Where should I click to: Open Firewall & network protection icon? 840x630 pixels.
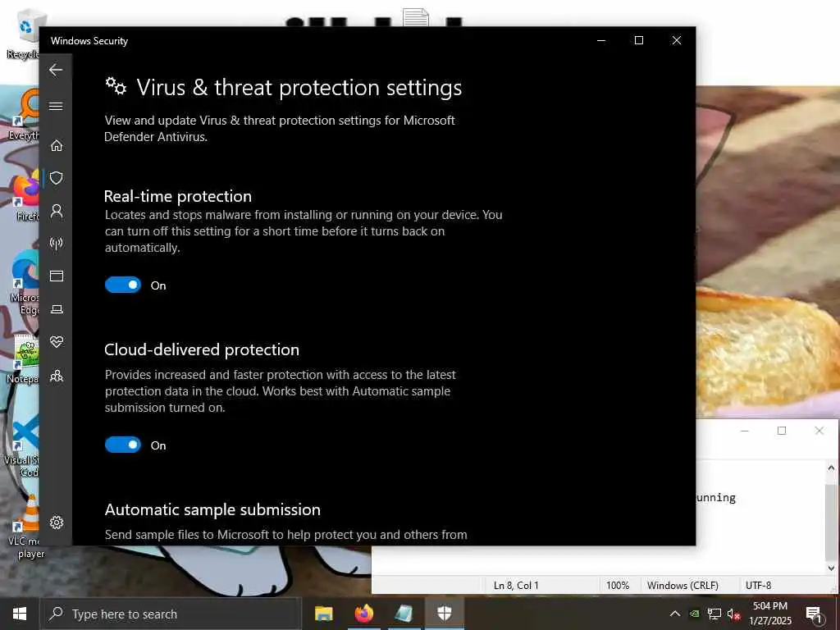57,244
